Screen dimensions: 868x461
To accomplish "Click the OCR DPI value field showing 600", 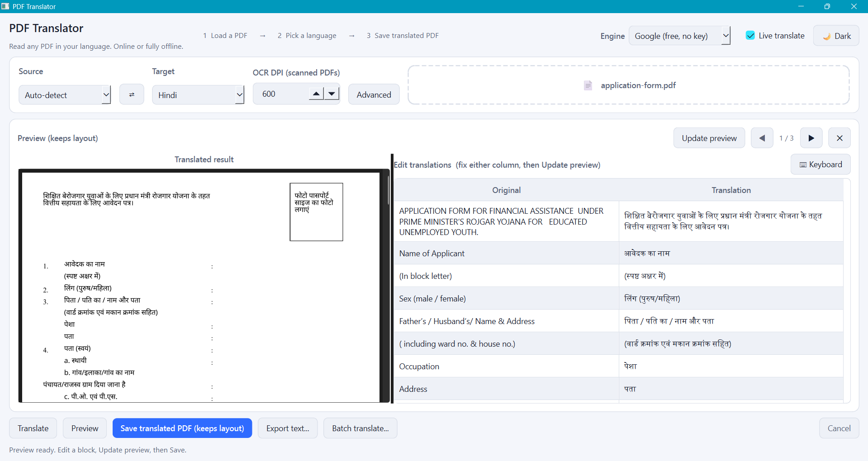I will point(281,94).
